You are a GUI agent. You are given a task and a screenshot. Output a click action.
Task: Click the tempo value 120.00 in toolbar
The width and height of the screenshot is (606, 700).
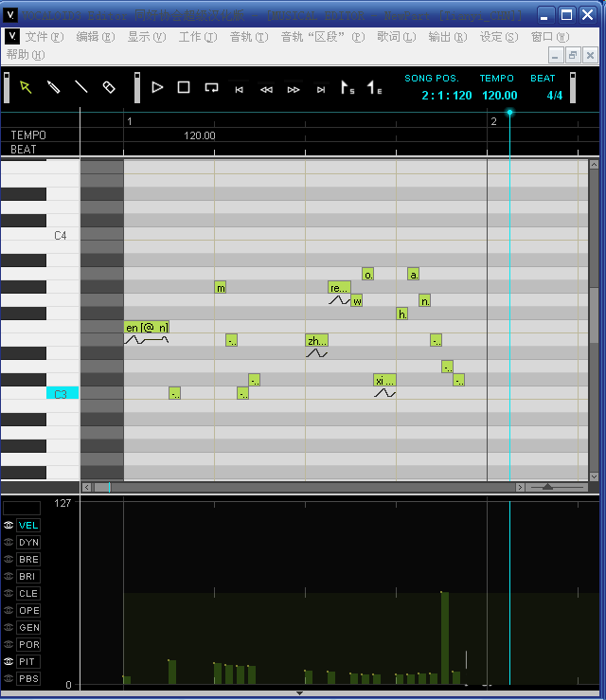499,95
